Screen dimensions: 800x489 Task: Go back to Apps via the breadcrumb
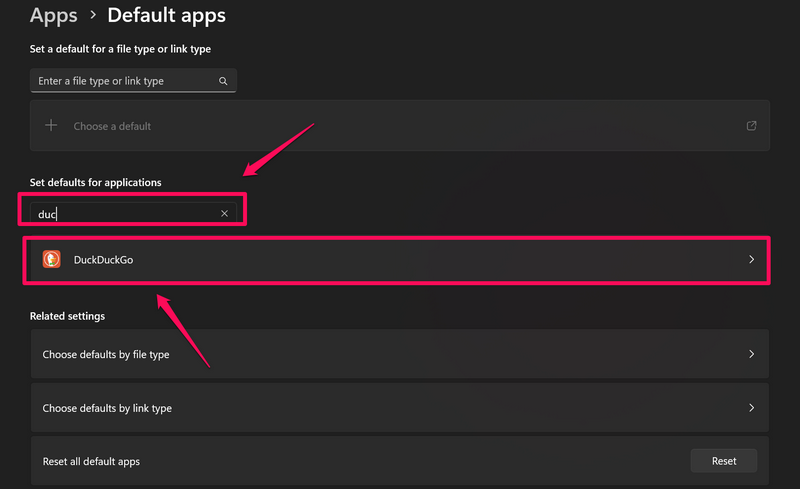(x=53, y=15)
